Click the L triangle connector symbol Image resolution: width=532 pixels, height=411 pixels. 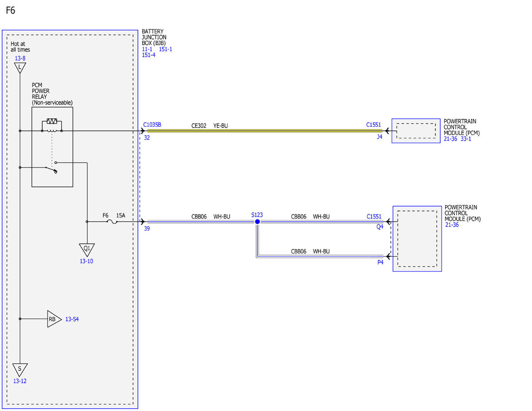pos(20,67)
